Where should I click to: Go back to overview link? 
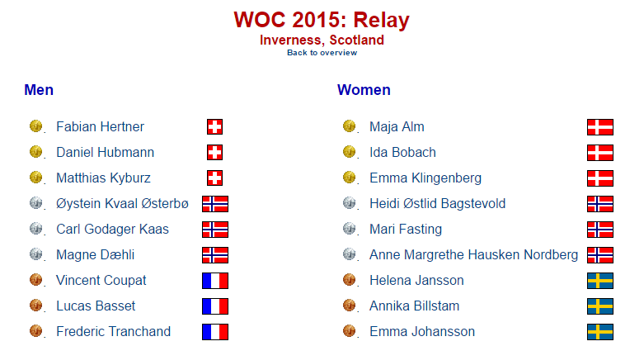pyautogui.click(x=322, y=53)
